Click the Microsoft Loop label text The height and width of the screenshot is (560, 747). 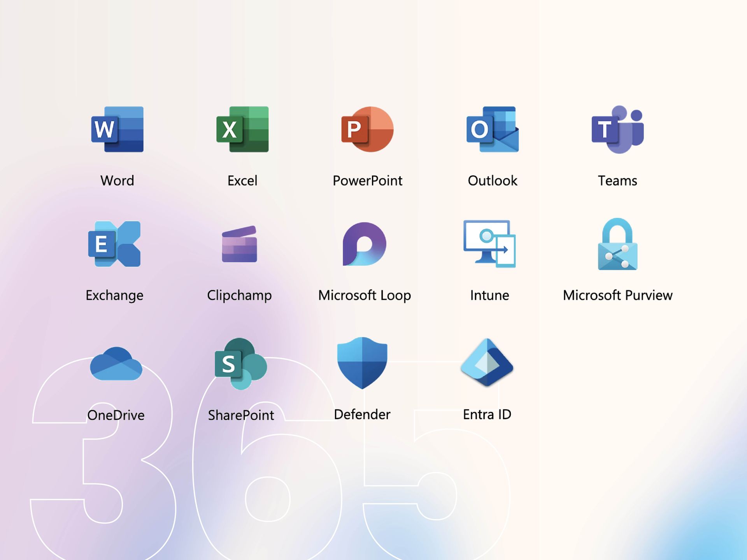[x=365, y=296]
